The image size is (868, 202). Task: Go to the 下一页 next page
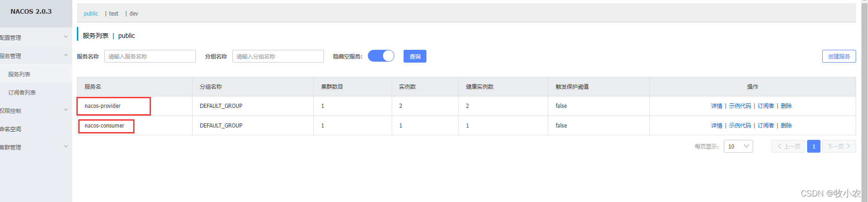tap(839, 146)
